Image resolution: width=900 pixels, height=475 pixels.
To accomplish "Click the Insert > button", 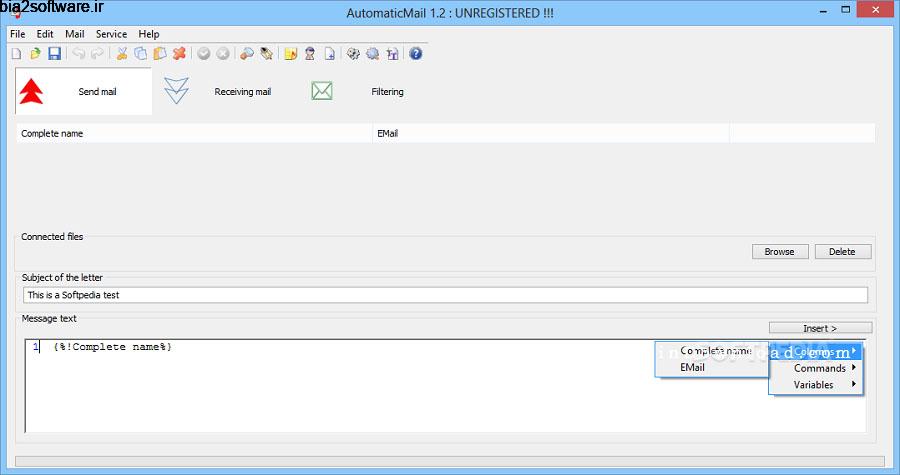I will pyautogui.click(x=820, y=328).
